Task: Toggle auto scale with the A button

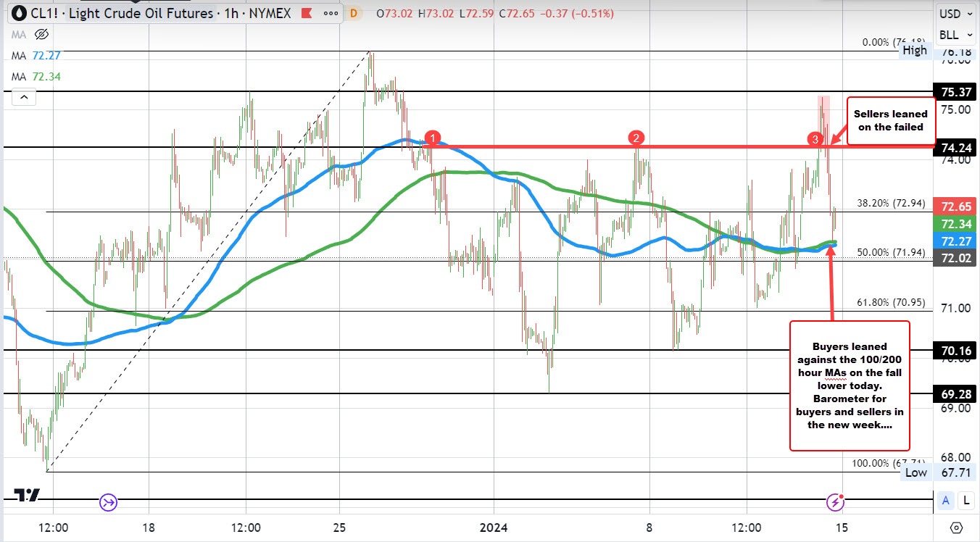Action: point(945,500)
